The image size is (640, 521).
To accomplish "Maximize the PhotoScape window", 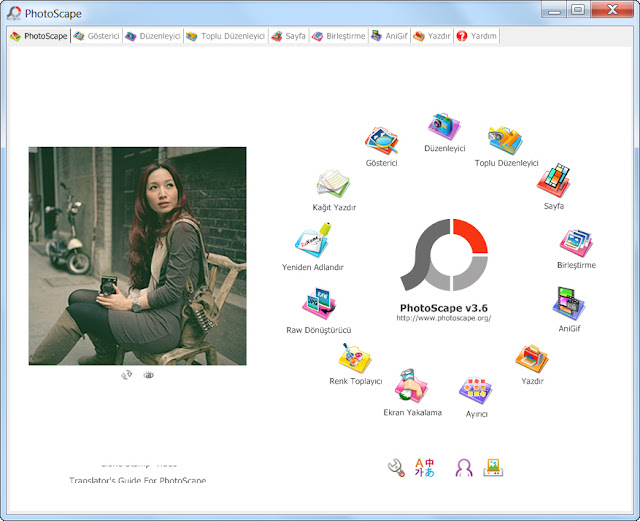I will pyautogui.click(x=578, y=10).
